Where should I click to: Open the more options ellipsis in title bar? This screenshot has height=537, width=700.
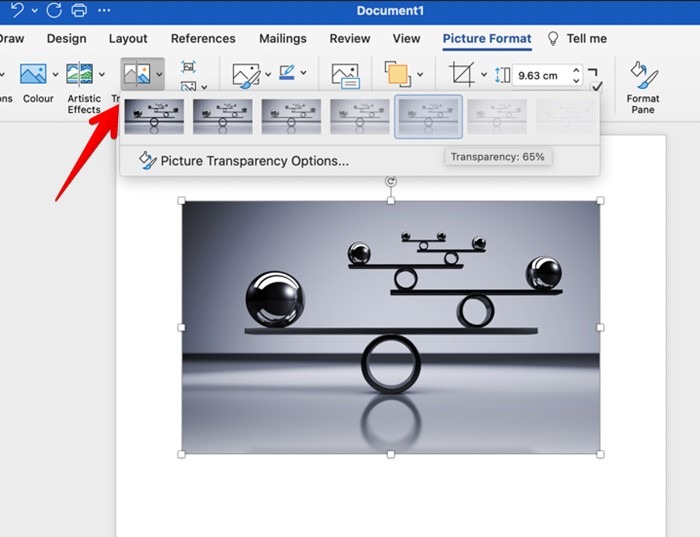(104, 10)
